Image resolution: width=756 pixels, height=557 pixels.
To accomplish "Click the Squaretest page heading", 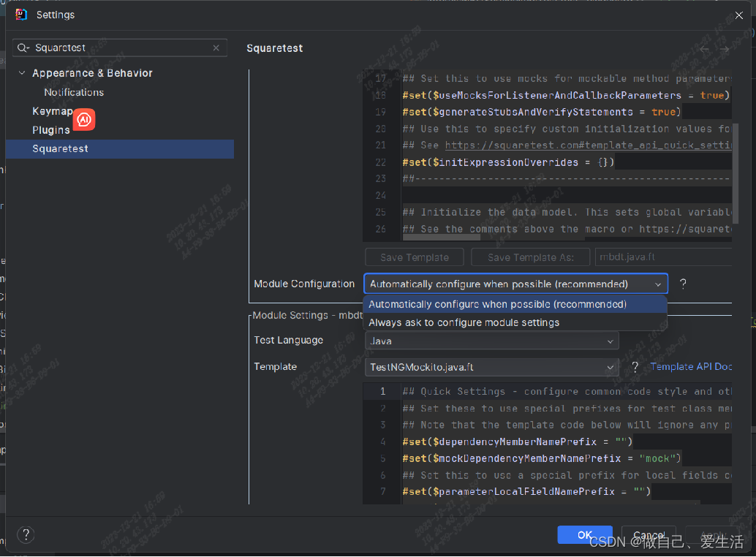I will click(x=275, y=48).
